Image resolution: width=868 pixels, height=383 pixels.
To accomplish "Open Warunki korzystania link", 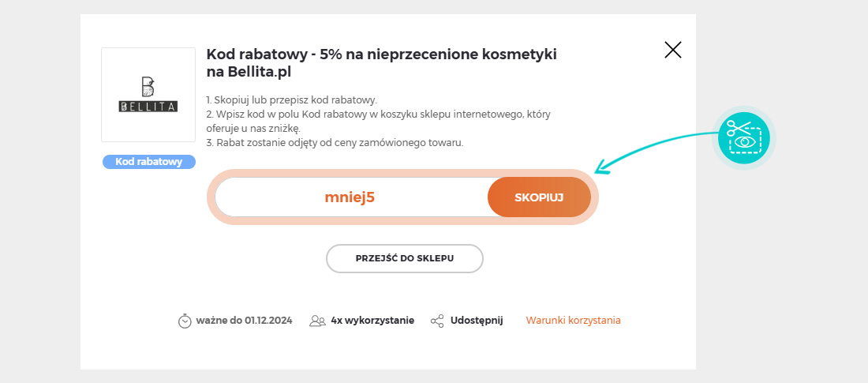I will [573, 321].
